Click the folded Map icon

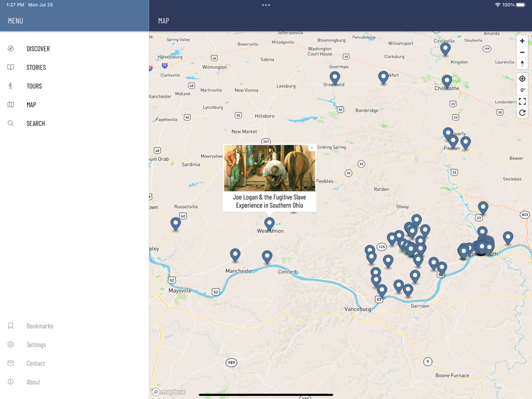(x=11, y=104)
